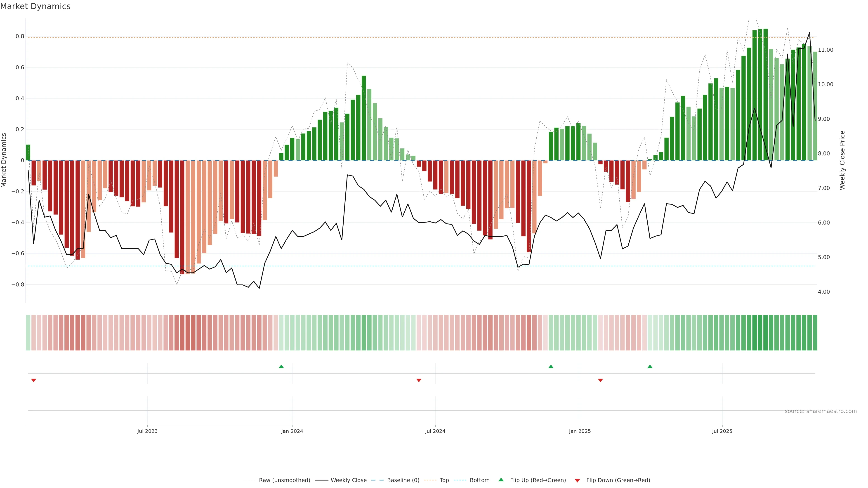
Task: Click the late-2024 green flip-up triangle marker
Action: 551,366
